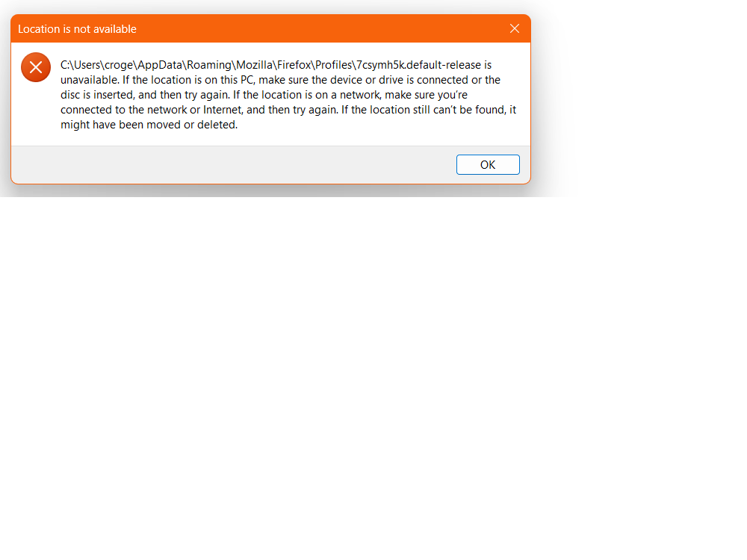Click the phrase "connected to the network"
747x560 pixels.
[124, 110]
